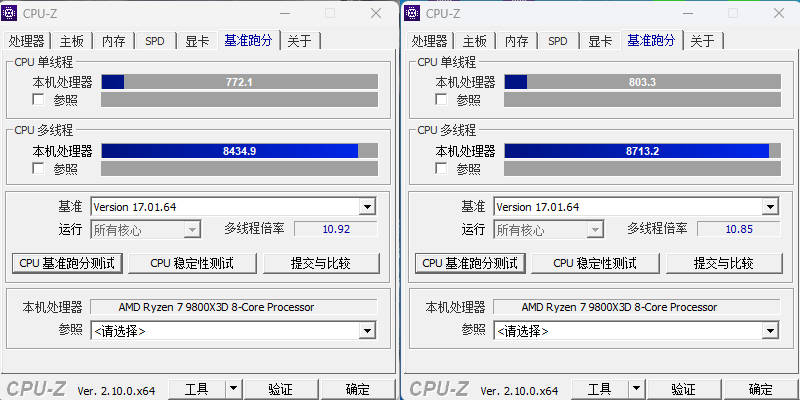800x400 pixels.
Task: Start CPU 基准跑分测试 in left window
Action: point(67,263)
